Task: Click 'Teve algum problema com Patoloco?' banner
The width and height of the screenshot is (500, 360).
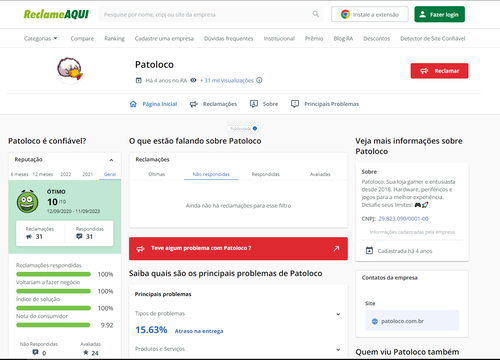Action: [238, 248]
